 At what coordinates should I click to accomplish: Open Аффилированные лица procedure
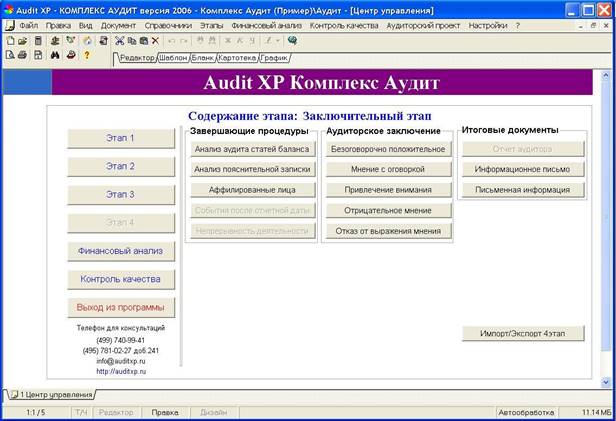(253, 190)
